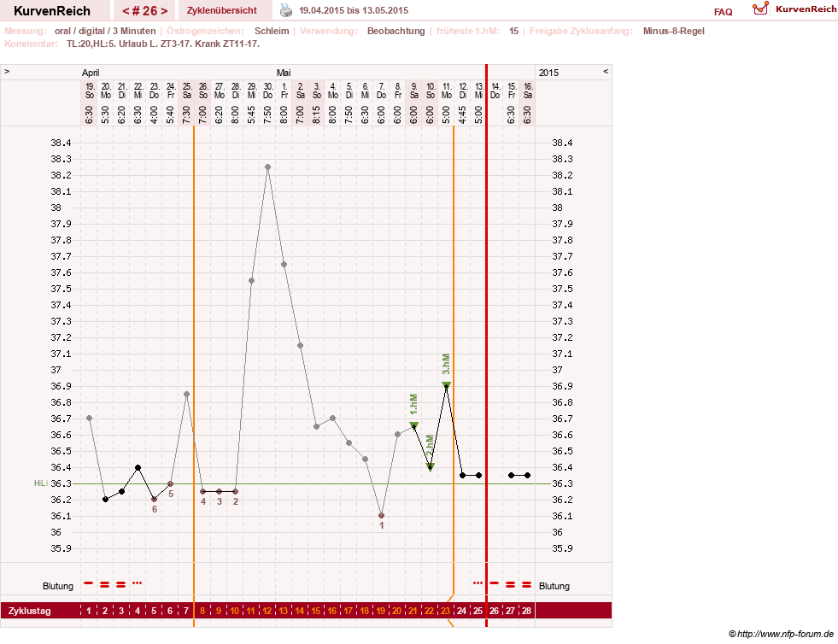Click the left Blutung row label
Viewport: 838px width, 644px height.
58,586
